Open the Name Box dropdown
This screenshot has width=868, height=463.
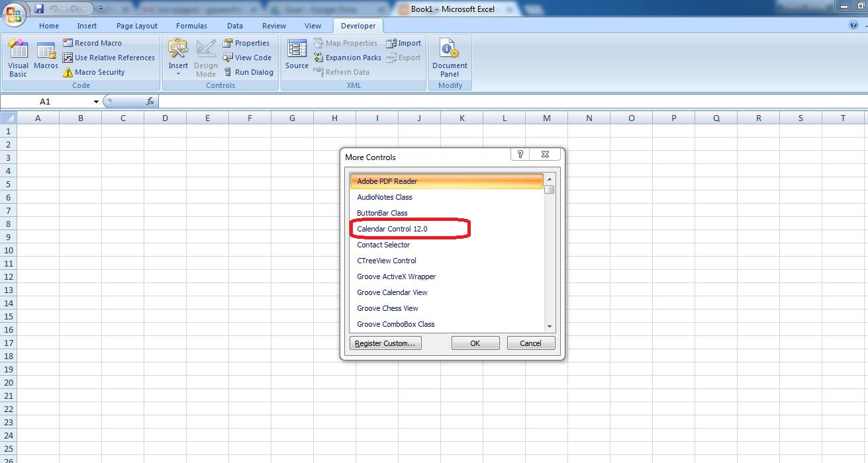(x=96, y=101)
